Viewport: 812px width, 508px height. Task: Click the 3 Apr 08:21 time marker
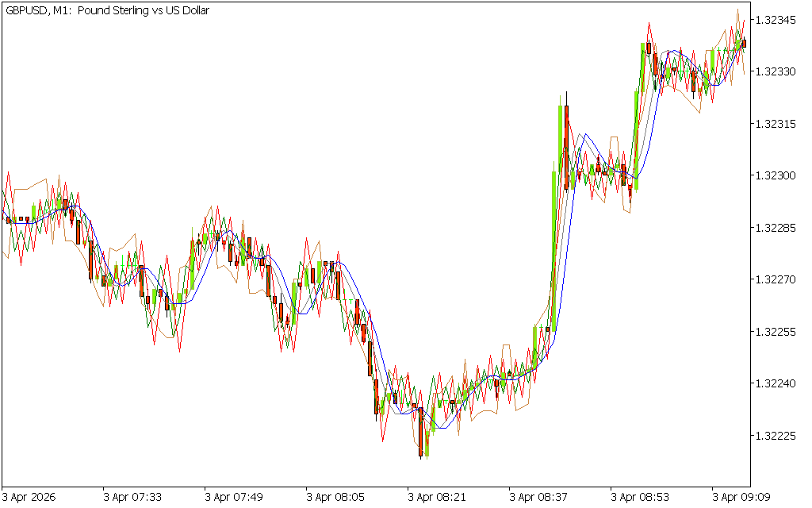click(x=437, y=497)
